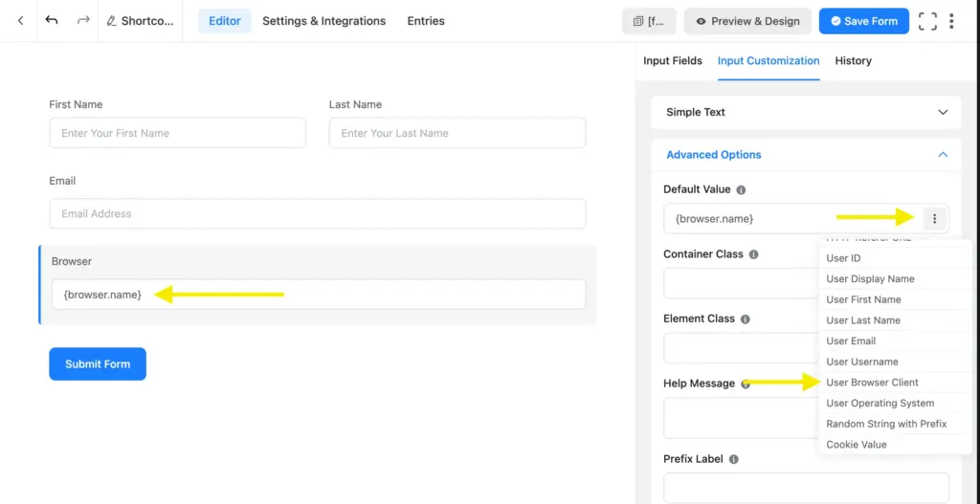Open Default Value shortcode dropdown
980x504 pixels.
[x=934, y=219]
